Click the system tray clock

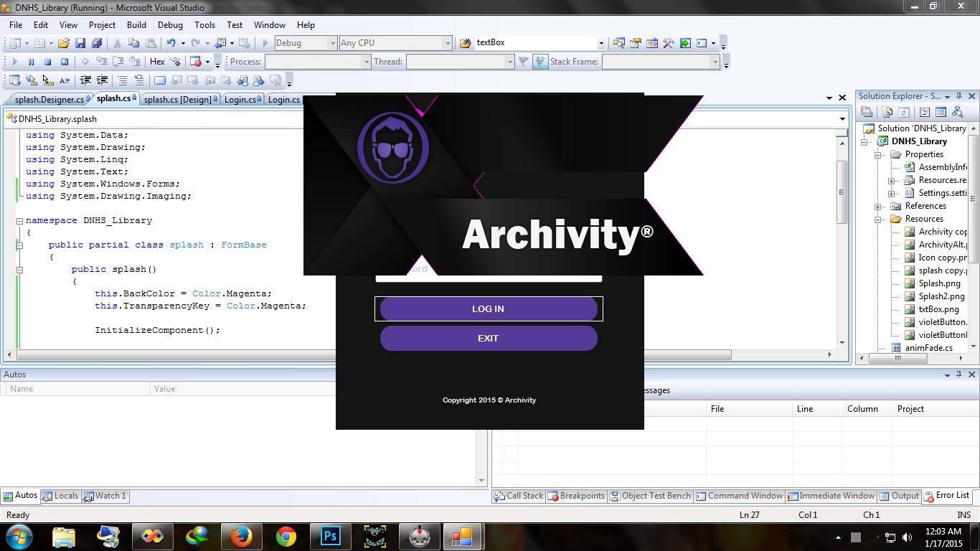coord(943,537)
